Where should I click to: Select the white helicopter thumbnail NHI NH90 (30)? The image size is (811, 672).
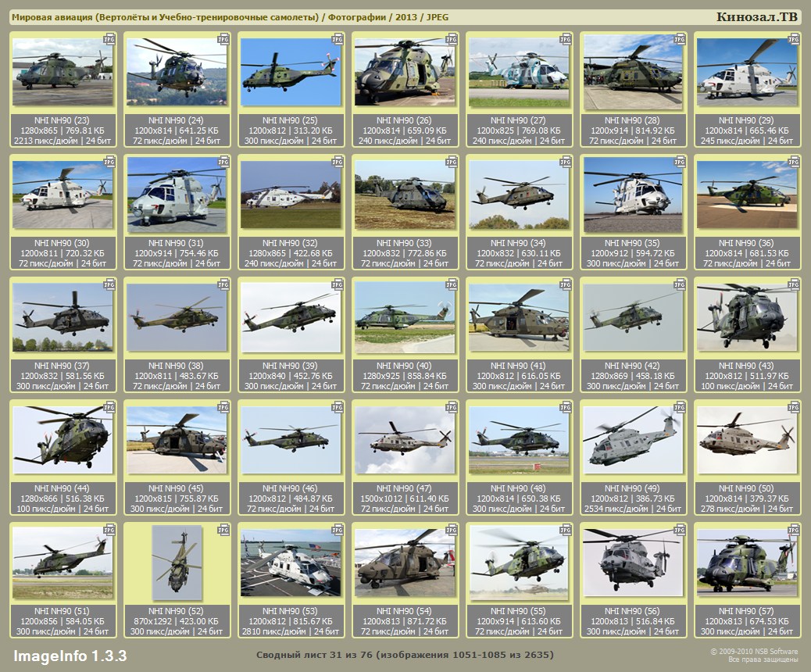point(62,195)
